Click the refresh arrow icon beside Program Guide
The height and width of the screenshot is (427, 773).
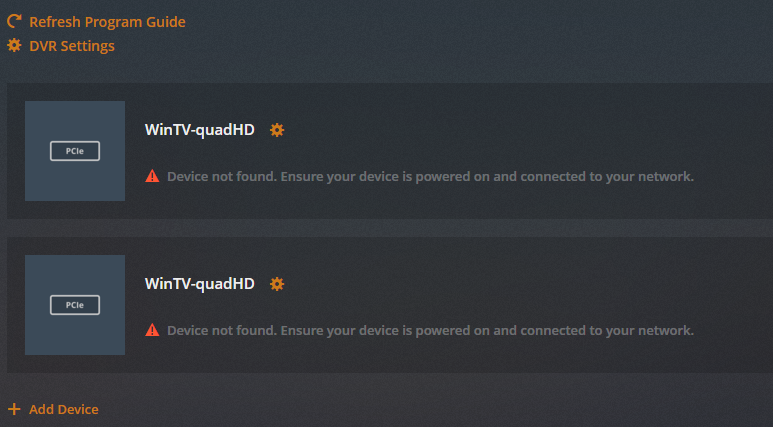(14, 21)
